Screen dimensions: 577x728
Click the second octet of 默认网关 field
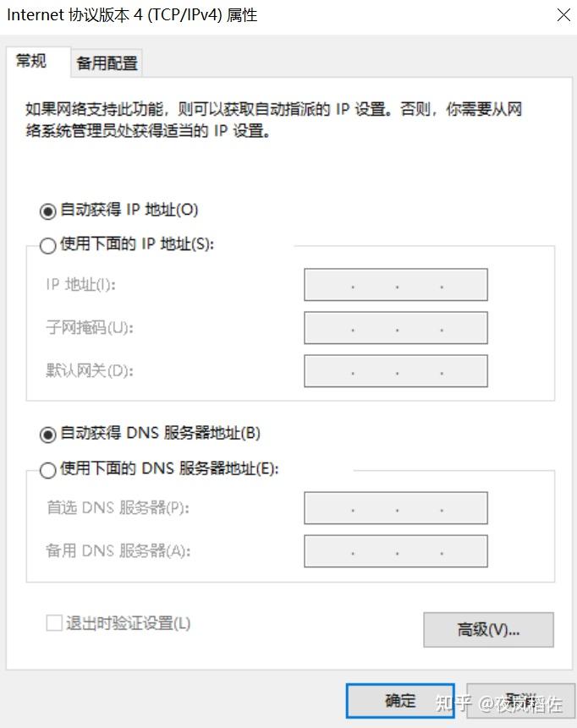[x=374, y=370]
